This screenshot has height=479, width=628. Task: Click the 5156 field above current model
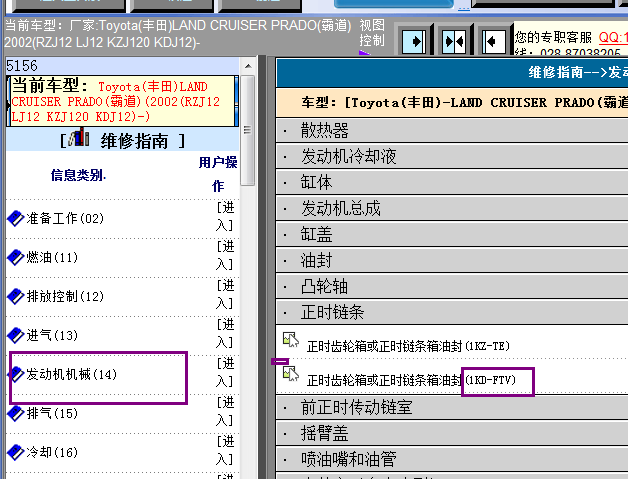[x=123, y=66]
